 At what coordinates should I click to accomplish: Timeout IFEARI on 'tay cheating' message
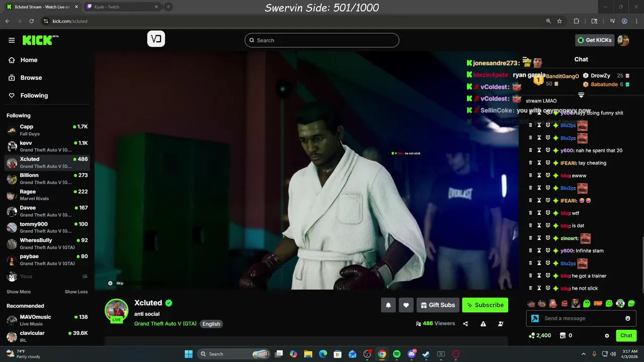tap(539, 163)
